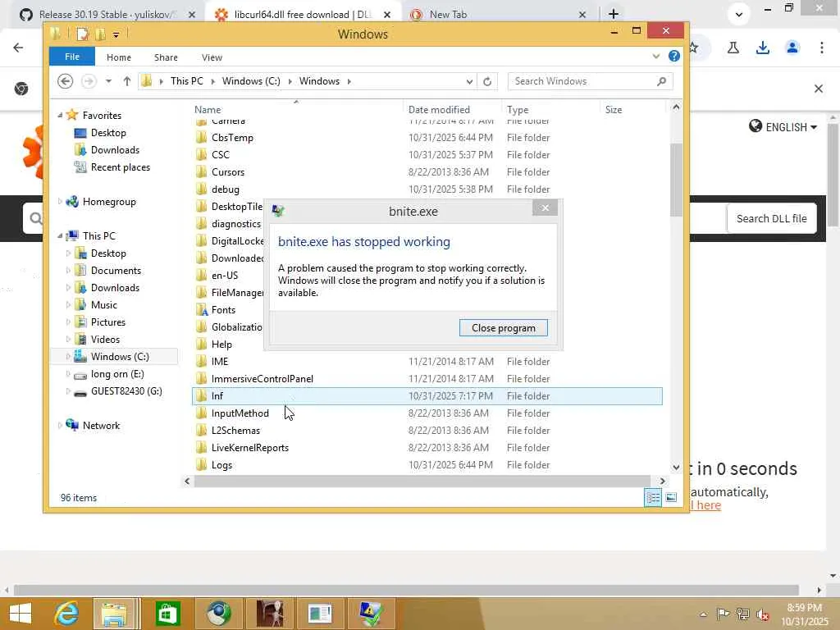Image resolution: width=840 pixels, height=630 pixels.
Task: Open Internet Explorer from taskbar
Action: [x=67, y=614]
